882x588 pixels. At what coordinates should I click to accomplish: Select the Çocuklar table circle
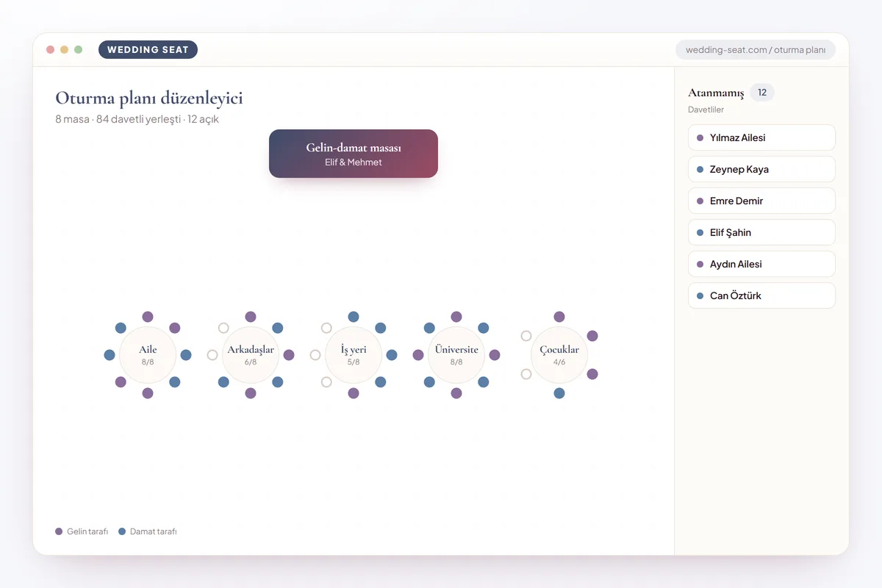coord(559,355)
